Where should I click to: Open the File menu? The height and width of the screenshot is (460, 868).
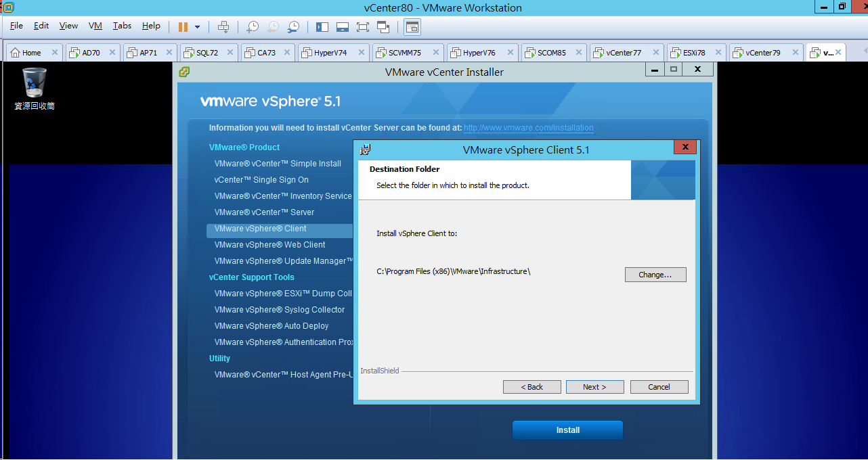(16, 26)
